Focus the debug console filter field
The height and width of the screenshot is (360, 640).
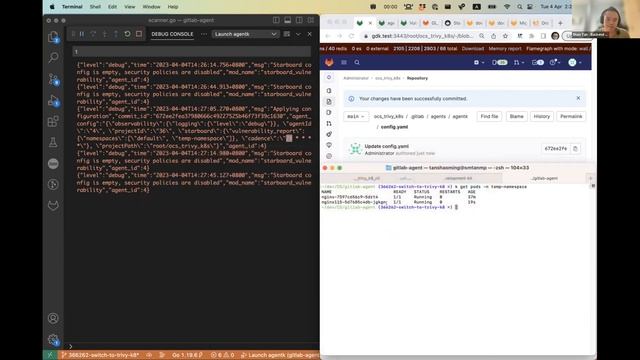coord(191,51)
